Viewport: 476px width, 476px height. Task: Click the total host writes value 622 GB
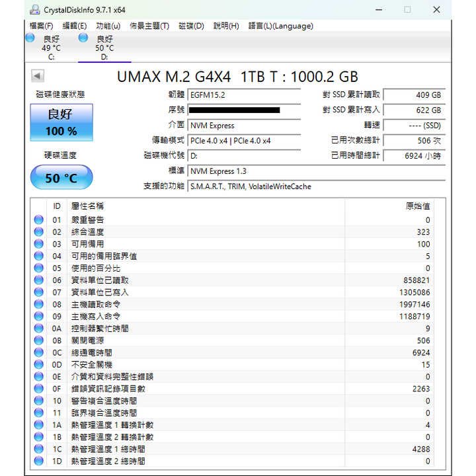415,110
